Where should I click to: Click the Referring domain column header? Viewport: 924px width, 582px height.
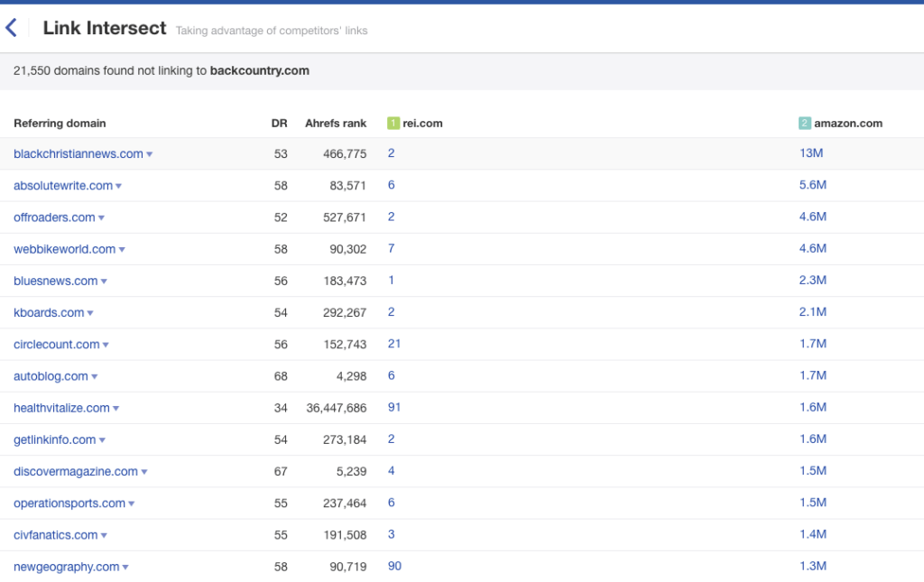coord(60,123)
